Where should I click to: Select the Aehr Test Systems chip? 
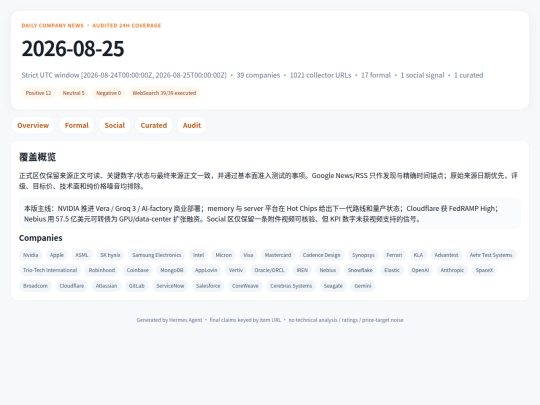click(491, 255)
